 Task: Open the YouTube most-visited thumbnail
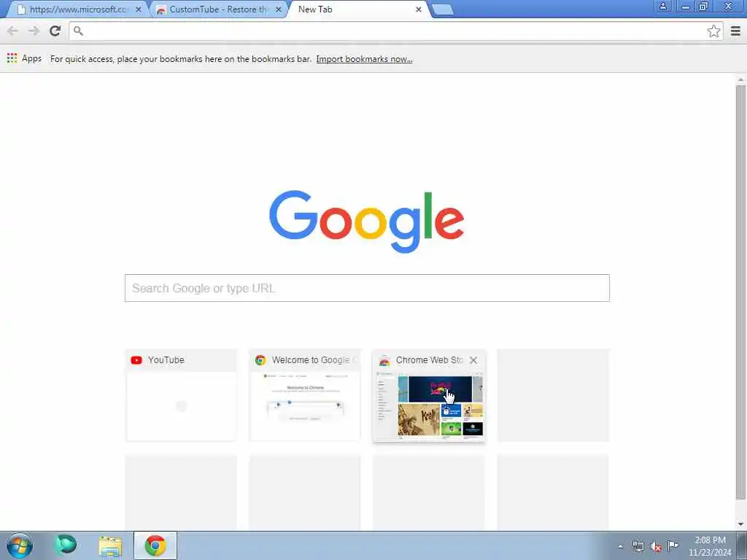181,395
